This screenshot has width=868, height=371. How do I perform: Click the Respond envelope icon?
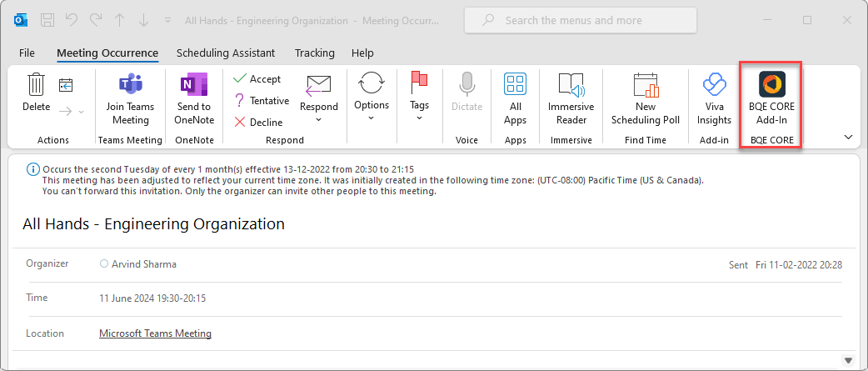point(318,86)
